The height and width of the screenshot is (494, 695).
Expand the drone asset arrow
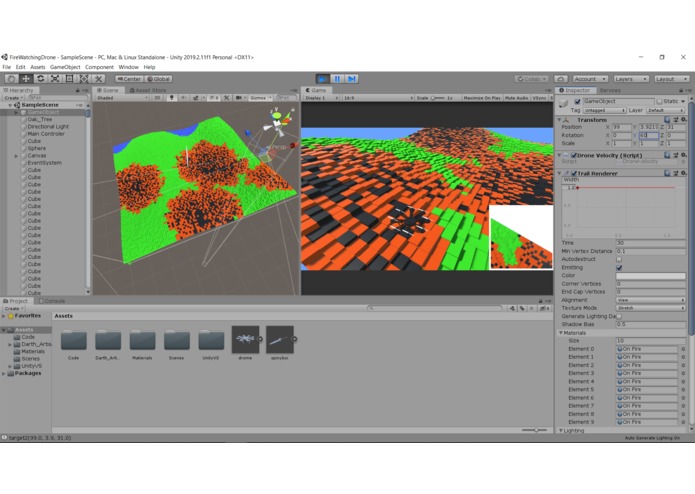(260, 339)
